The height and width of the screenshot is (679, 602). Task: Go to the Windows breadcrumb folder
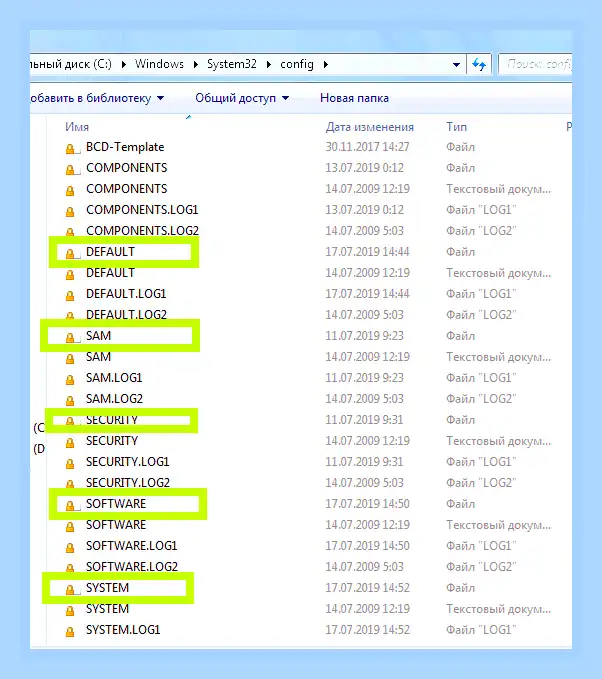pyautogui.click(x=159, y=64)
